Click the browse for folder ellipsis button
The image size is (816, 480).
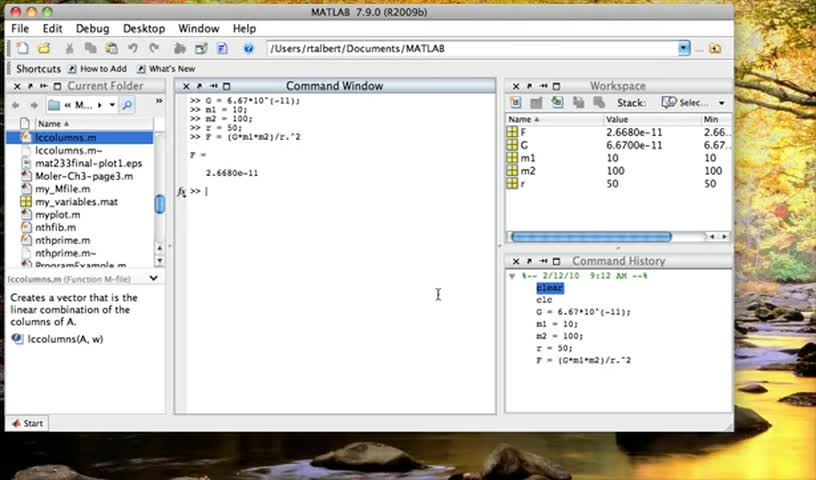click(x=699, y=49)
